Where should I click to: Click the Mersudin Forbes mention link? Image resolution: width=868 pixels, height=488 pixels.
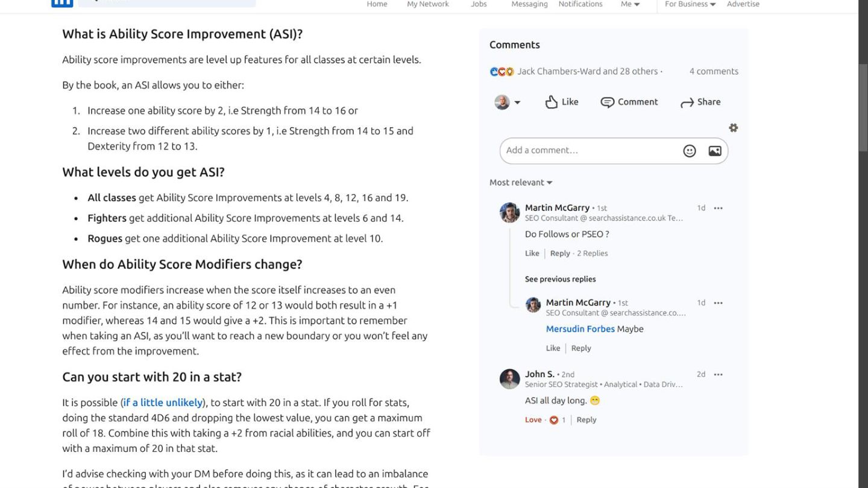pyautogui.click(x=580, y=329)
